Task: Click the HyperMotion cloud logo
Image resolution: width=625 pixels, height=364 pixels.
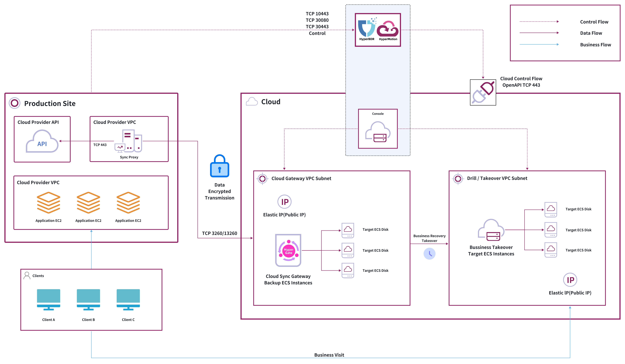Action: tap(388, 29)
